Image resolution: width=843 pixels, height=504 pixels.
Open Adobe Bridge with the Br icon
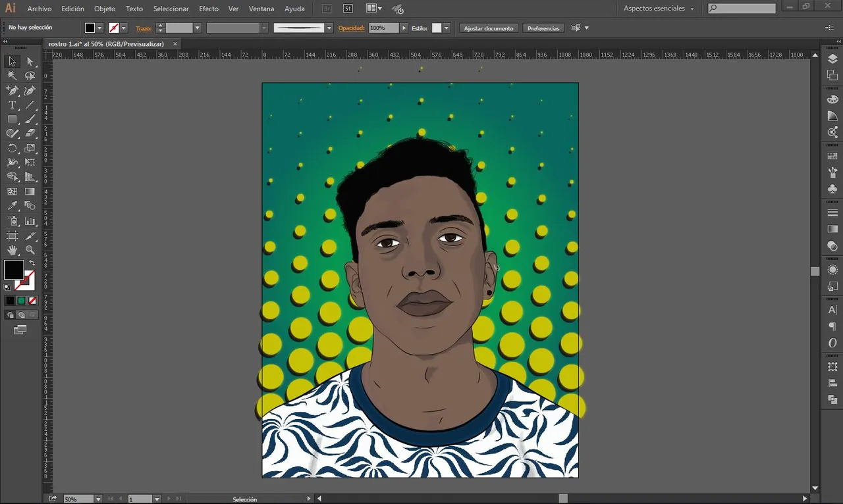[x=327, y=9]
